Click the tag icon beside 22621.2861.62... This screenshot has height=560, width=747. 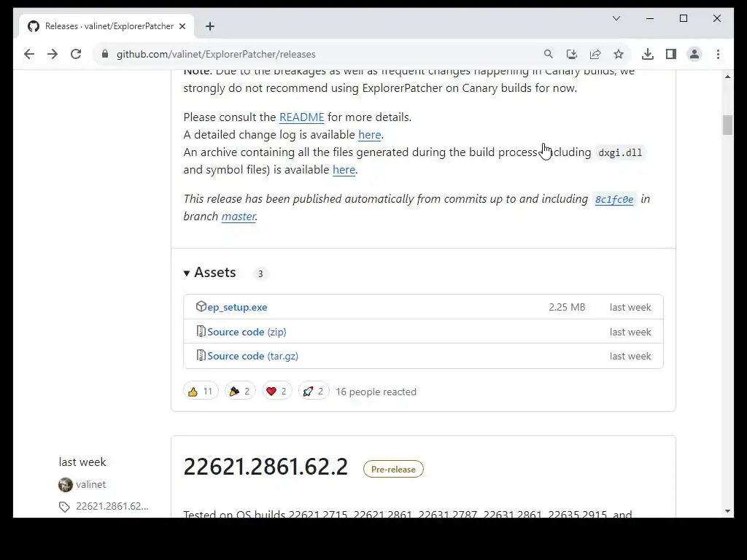point(64,507)
